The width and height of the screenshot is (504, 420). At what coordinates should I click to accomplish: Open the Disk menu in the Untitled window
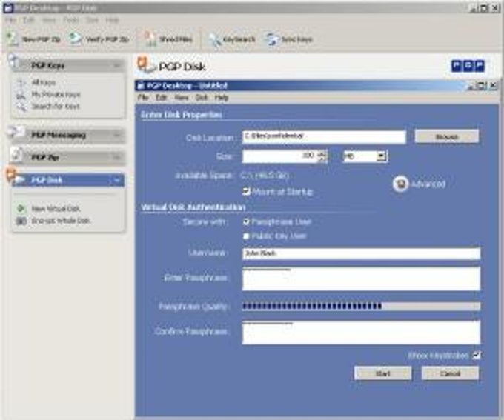202,97
